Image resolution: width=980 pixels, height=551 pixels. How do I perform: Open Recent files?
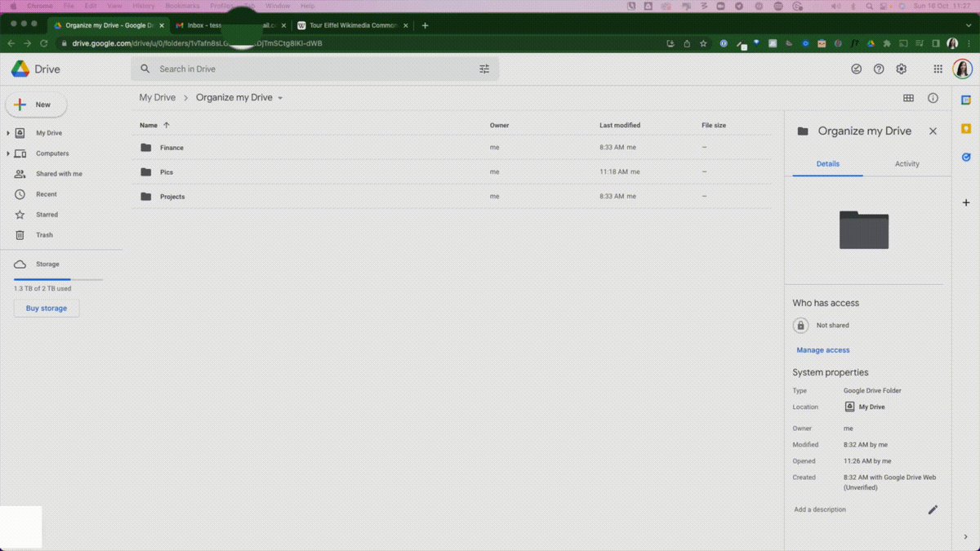[x=47, y=194]
